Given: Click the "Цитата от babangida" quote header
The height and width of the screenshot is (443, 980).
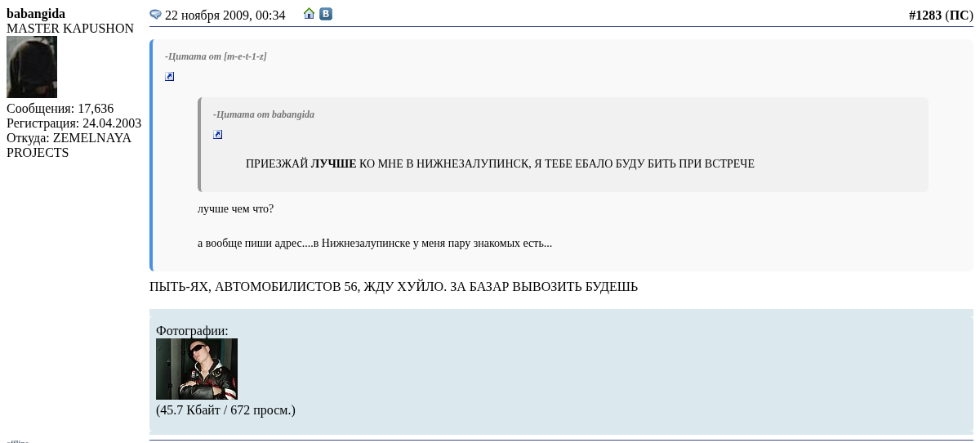Looking at the screenshot, I should point(263,114).
